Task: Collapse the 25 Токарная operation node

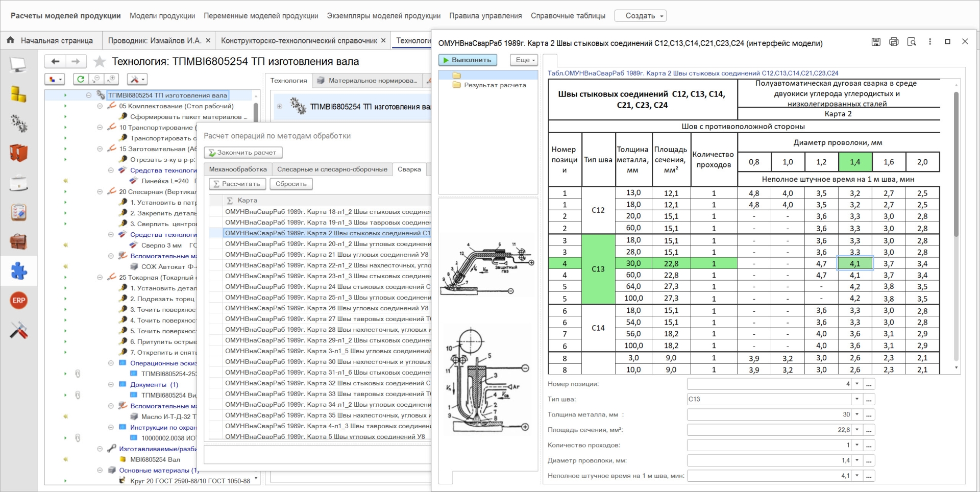Action: point(100,278)
